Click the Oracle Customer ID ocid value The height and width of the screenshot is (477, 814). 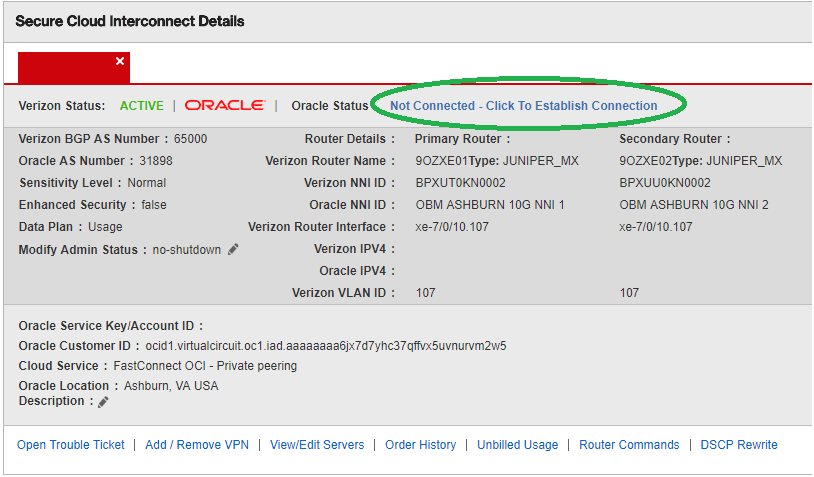click(325, 346)
